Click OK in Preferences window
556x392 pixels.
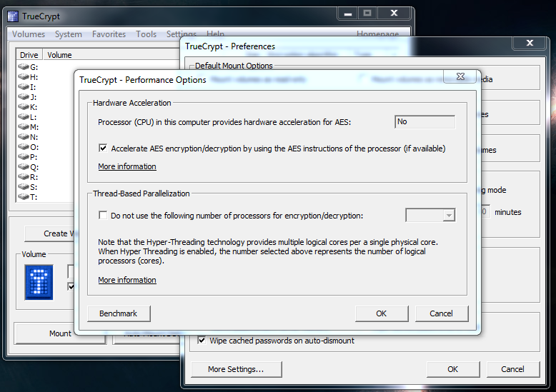coord(453,369)
